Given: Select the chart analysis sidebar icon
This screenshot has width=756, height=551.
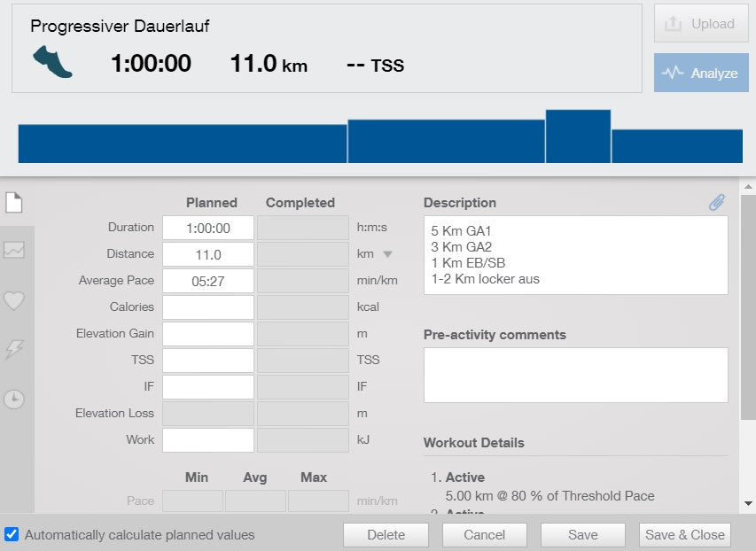Looking at the screenshot, I should tap(13, 251).
